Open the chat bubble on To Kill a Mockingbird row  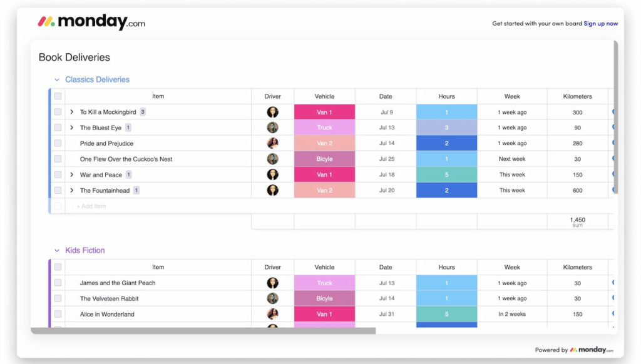(612, 111)
